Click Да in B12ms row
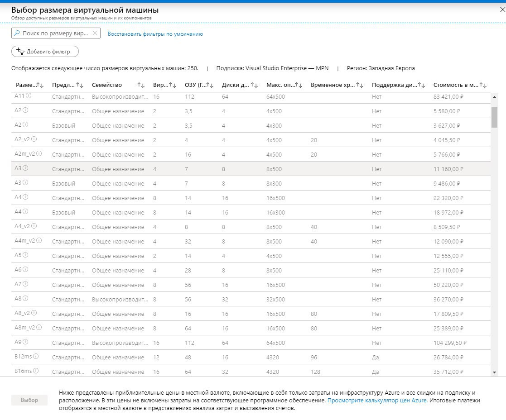Image resolution: width=506 pixels, height=420 pixels. (375, 358)
